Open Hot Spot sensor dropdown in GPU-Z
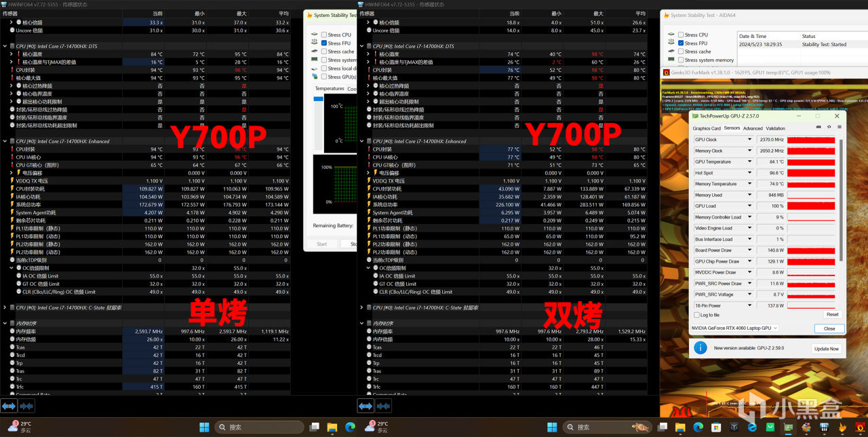 tap(749, 173)
